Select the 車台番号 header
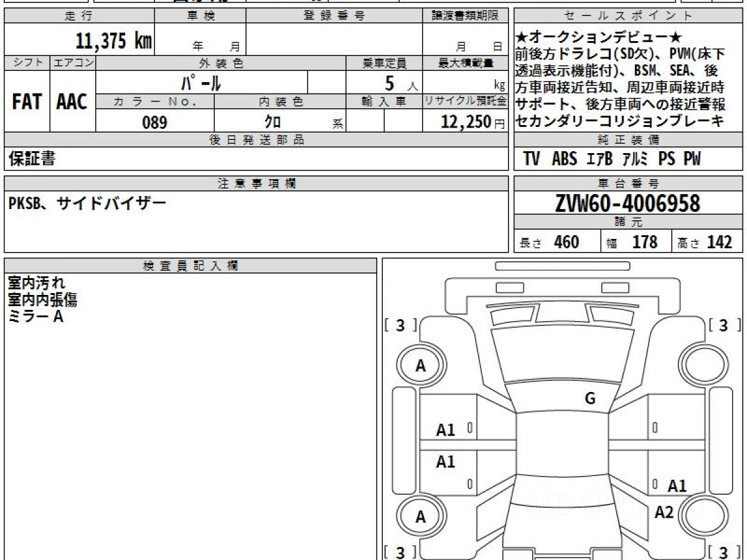 [x=629, y=184]
